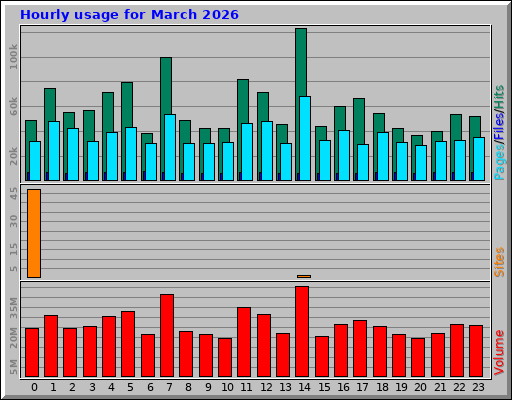
Task: Click the hour label '0' on the x-axis
Action: coord(34,387)
